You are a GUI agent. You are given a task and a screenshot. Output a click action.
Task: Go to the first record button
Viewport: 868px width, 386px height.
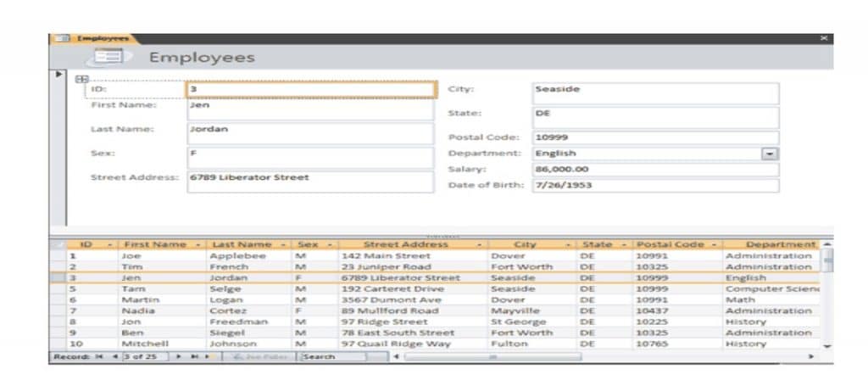(x=100, y=356)
